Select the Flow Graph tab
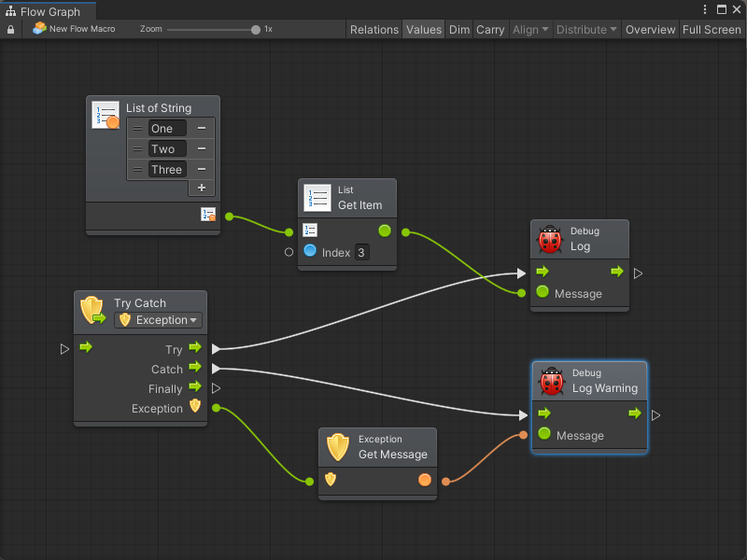The height and width of the screenshot is (560, 747). pyautogui.click(x=49, y=11)
